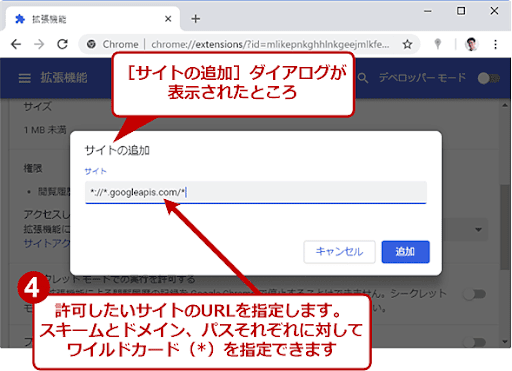Toggle デベロッパーモード switch
The width and height of the screenshot is (512, 371).
coord(488,78)
